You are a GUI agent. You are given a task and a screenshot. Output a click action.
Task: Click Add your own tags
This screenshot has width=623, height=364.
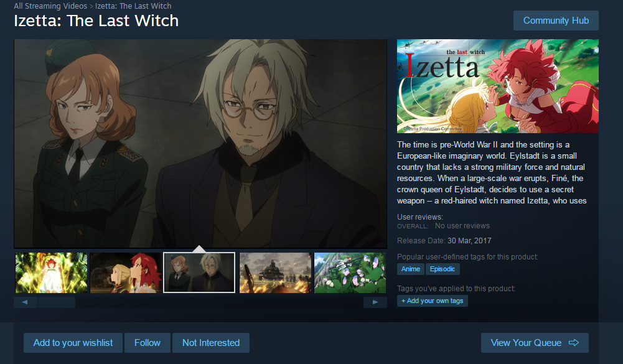(x=433, y=301)
